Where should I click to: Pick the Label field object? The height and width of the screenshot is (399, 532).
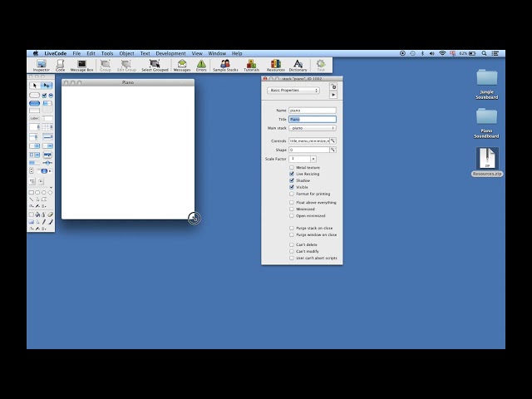click(x=34, y=118)
